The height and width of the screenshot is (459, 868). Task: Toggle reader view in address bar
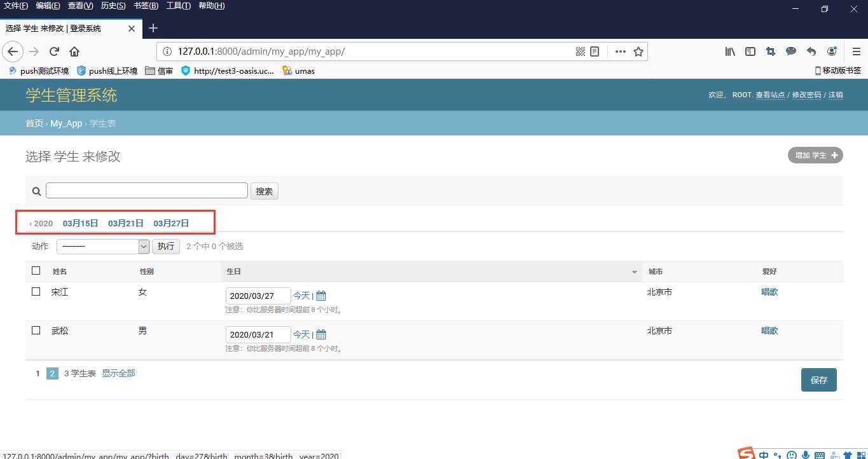[595, 51]
